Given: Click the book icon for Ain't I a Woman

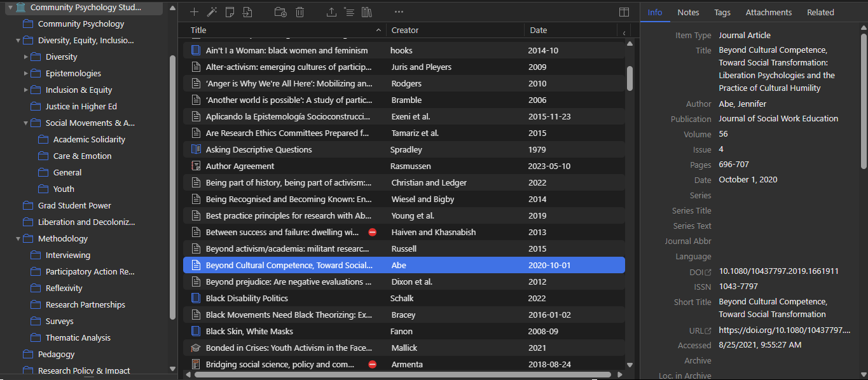Looking at the screenshot, I should [196, 50].
